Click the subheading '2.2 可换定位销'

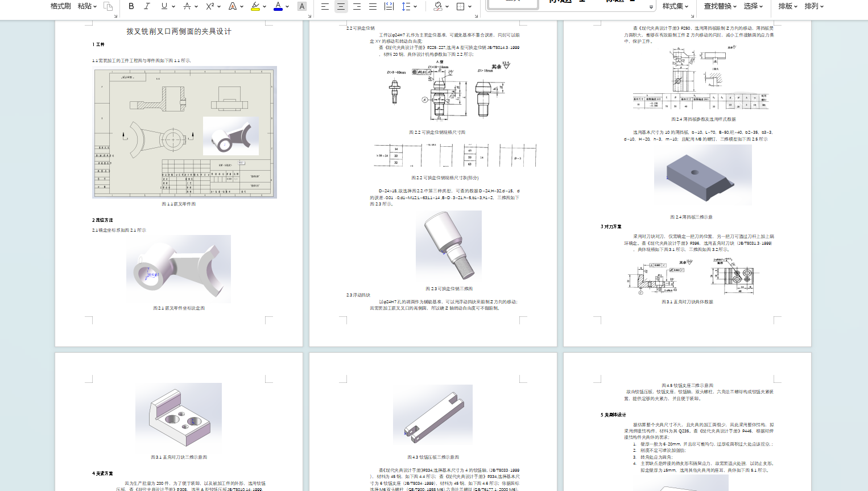pyautogui.click(x=361, y=28)
